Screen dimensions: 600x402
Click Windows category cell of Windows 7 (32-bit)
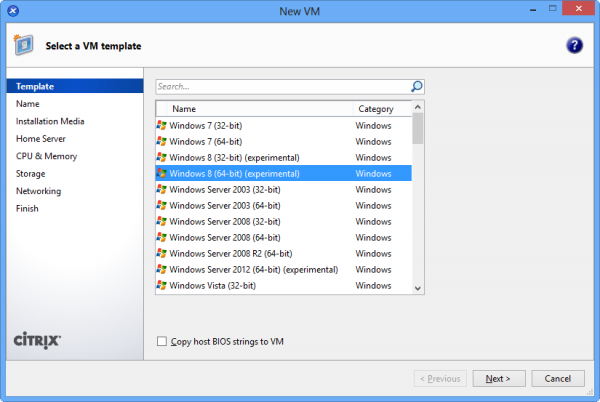coord(373,125)
